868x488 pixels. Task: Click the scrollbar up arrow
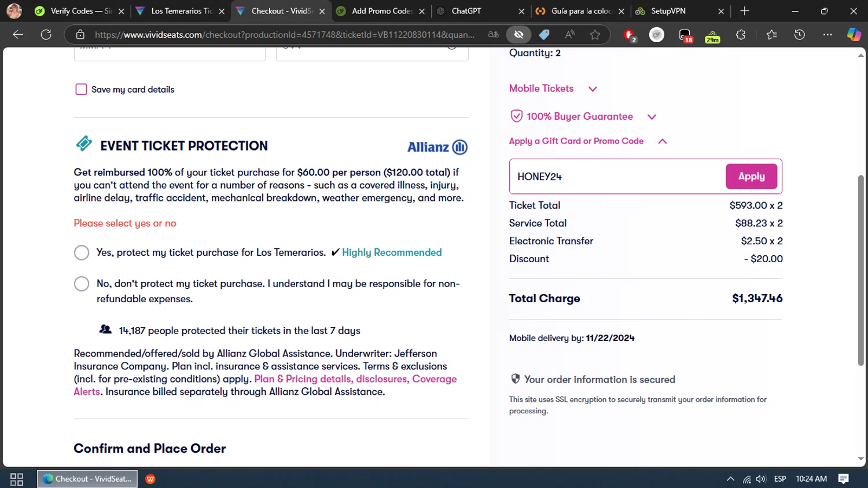click(861, 55)
